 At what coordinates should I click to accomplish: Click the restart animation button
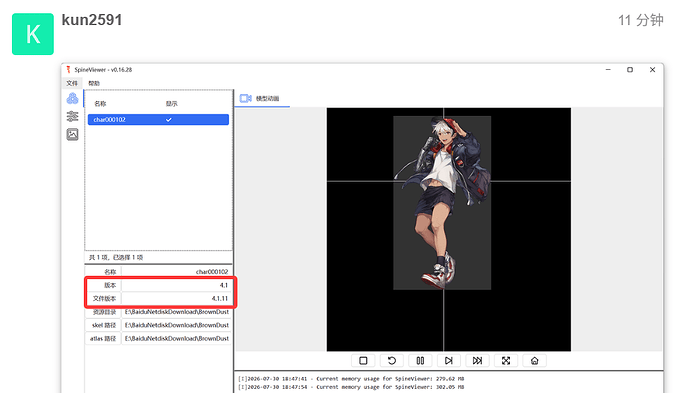click(x=392, y=361)
